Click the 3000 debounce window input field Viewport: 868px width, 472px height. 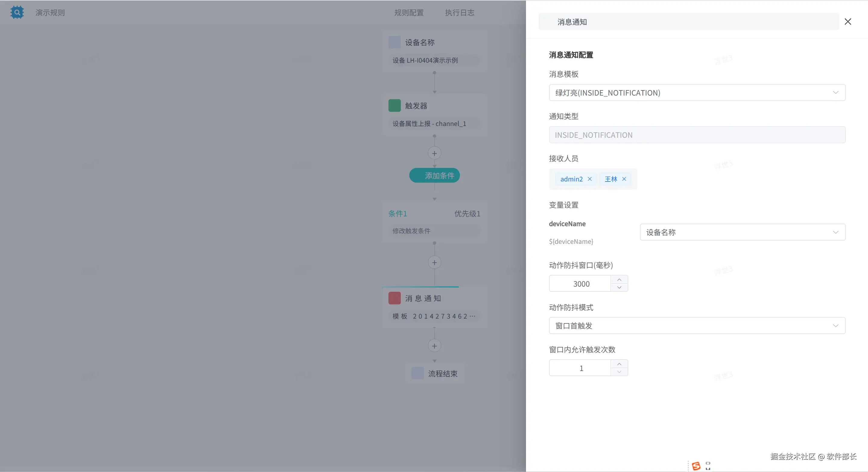click(581, 284)
